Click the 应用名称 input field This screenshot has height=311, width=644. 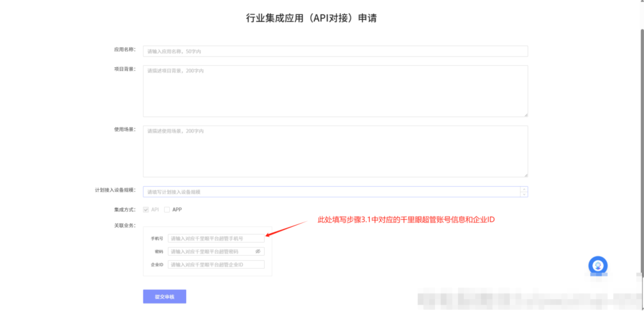coord(335,52)
